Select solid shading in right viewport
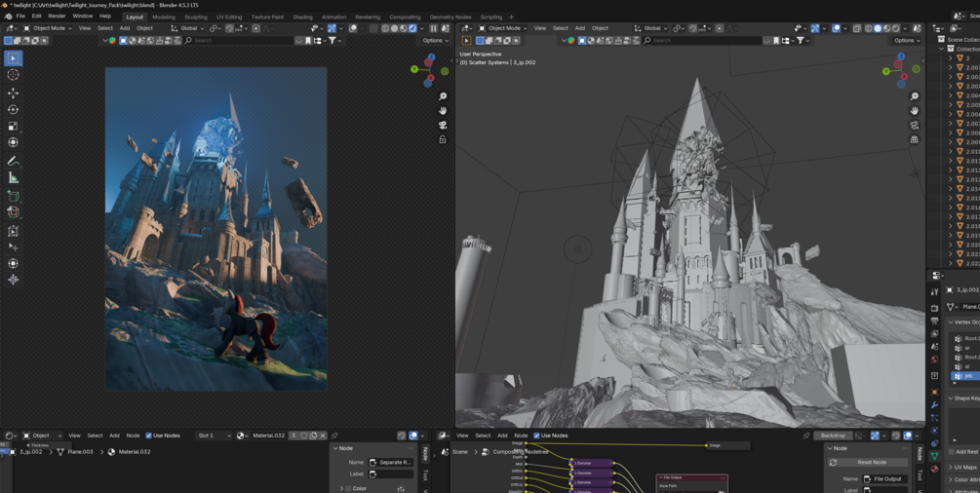Image resolution: width=980 pixels, height=493 pixels. click(878, 28)
